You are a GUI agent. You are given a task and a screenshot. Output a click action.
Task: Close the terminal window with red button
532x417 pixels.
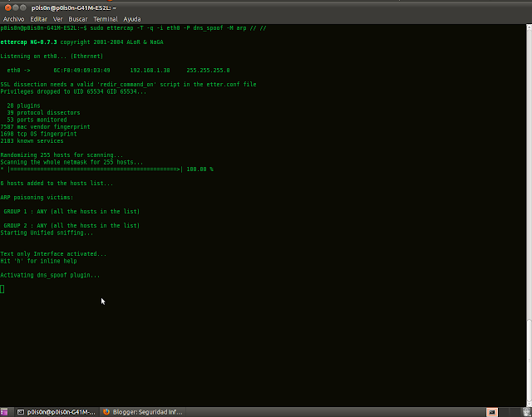click(x=8, y=7)
